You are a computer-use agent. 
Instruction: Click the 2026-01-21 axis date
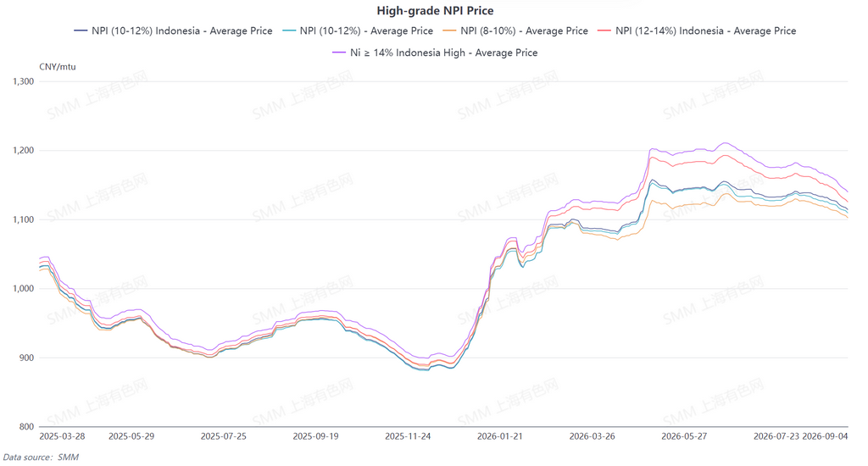click(500, 436)
